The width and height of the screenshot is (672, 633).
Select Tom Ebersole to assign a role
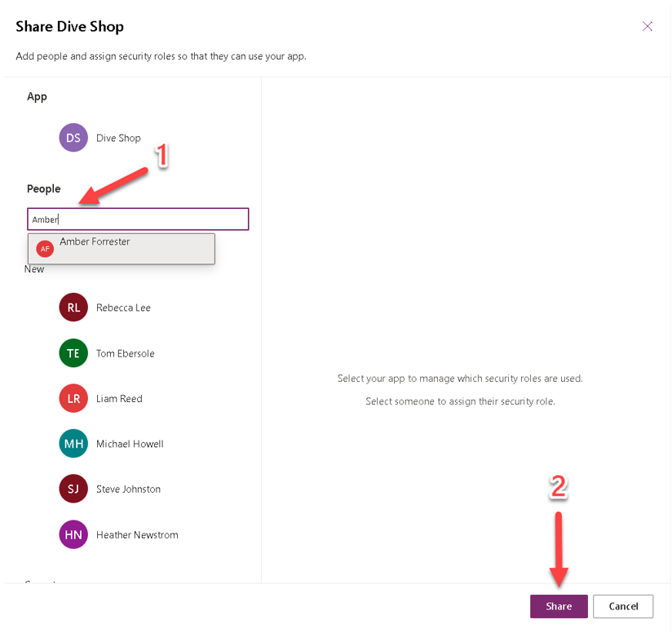[x=123, y=353]
